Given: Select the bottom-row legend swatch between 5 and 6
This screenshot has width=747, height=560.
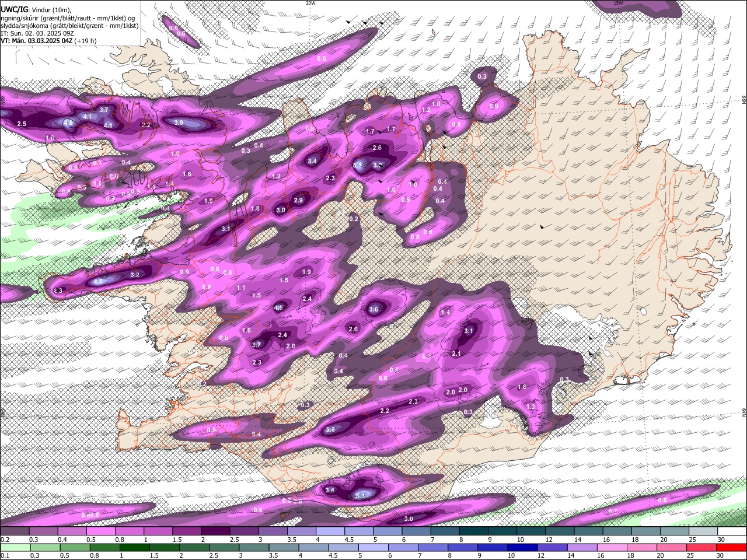Looking at the screenshot, I should coord(373,547).
